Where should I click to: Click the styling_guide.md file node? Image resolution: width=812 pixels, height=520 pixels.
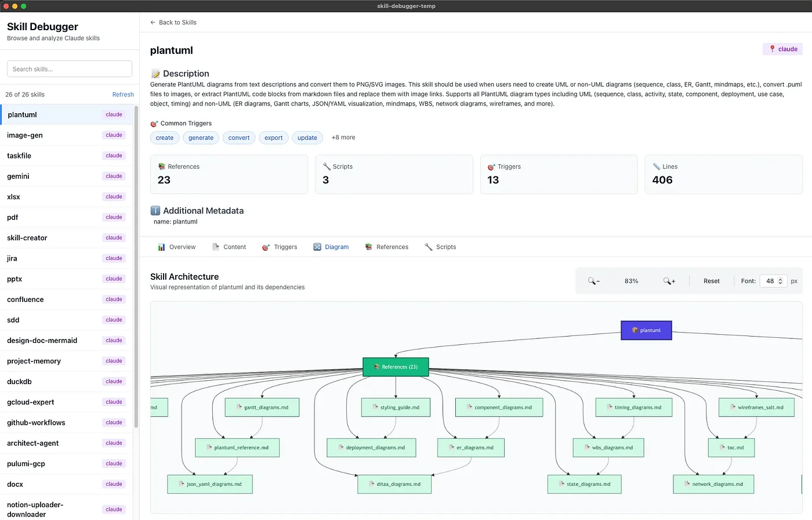coord(396,407)
